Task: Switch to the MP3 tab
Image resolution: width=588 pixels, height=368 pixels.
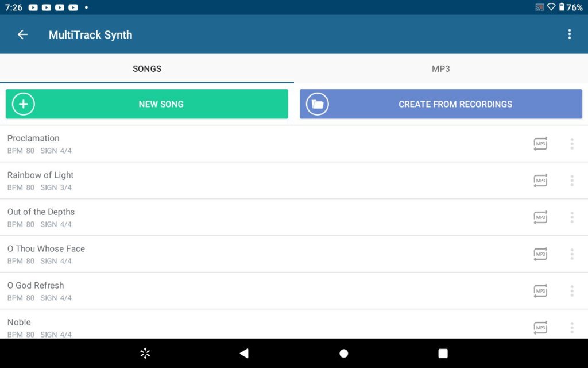Action: tap(440, 69)
